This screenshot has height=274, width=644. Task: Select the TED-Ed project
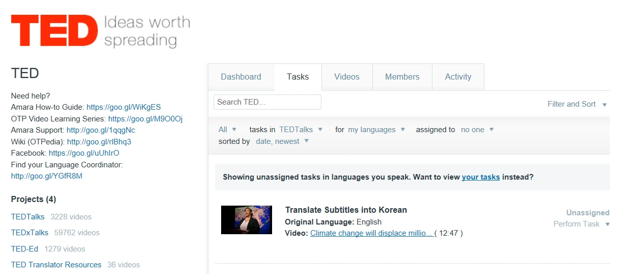24,249
